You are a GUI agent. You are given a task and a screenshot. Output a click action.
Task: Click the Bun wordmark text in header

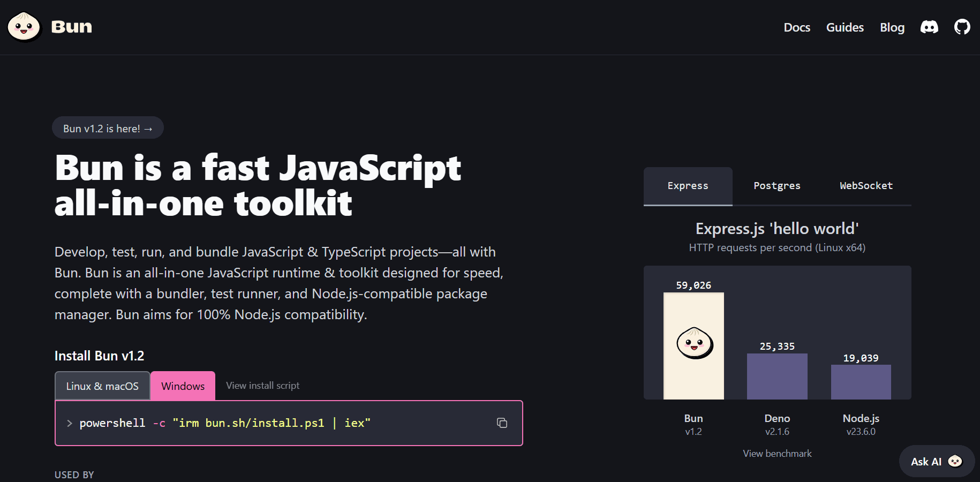pyautogui.click(x=72, y=27)
